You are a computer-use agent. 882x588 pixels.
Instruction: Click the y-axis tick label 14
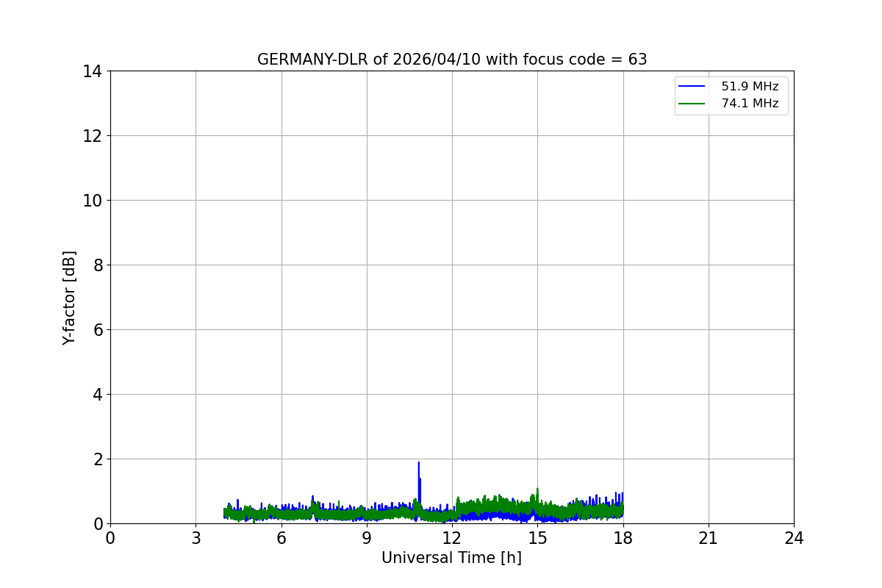[x=93, y=71]
